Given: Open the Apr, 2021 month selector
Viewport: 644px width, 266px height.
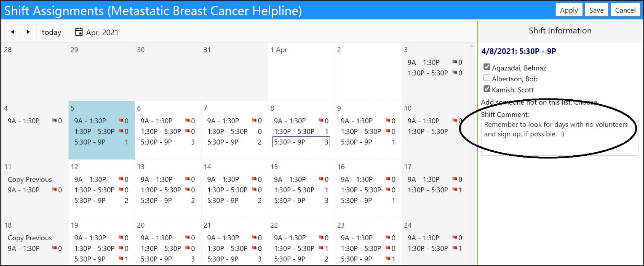Looking at the screenshot, I should (x=102, y=33).
